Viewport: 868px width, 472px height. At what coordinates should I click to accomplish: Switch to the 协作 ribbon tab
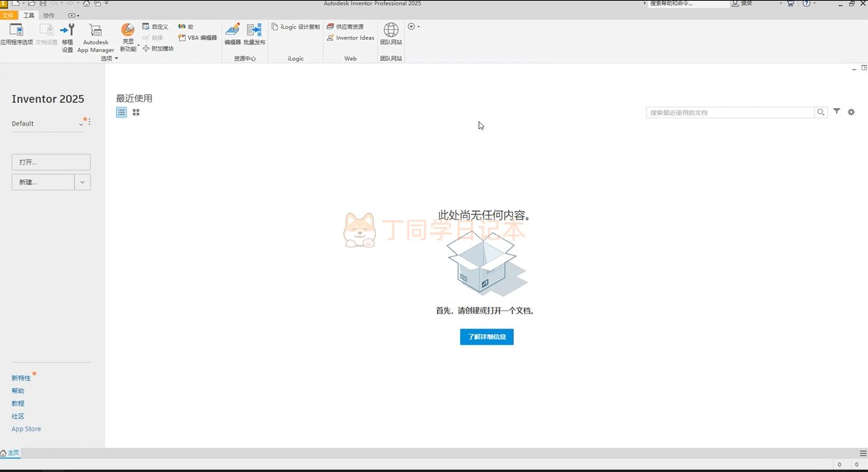49,15
